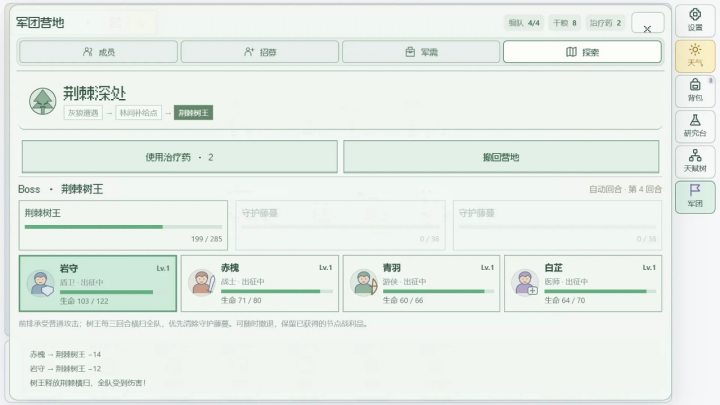
Task: Click the 荆棘深处 forest tree emblem
Action: [x=43, y=101]
